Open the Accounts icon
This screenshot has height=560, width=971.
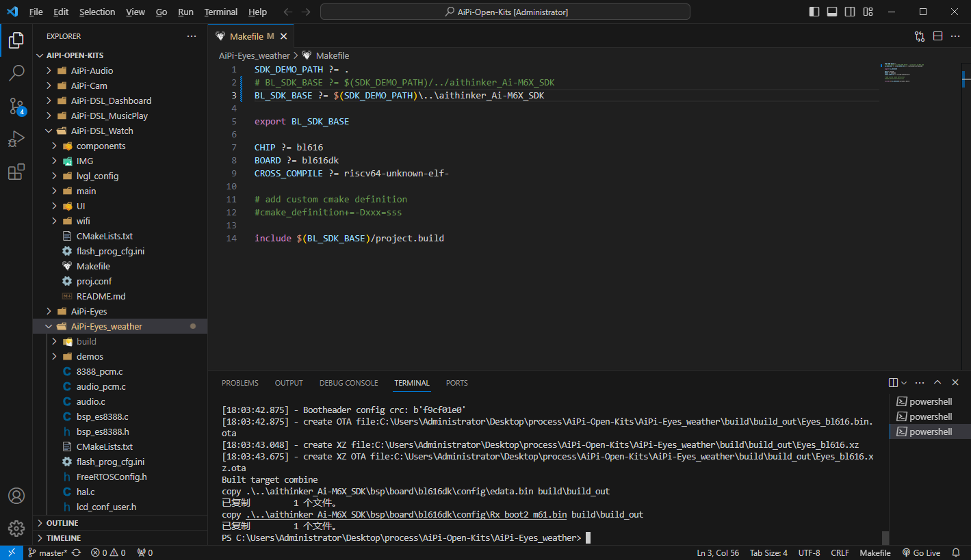coord(16,496)
